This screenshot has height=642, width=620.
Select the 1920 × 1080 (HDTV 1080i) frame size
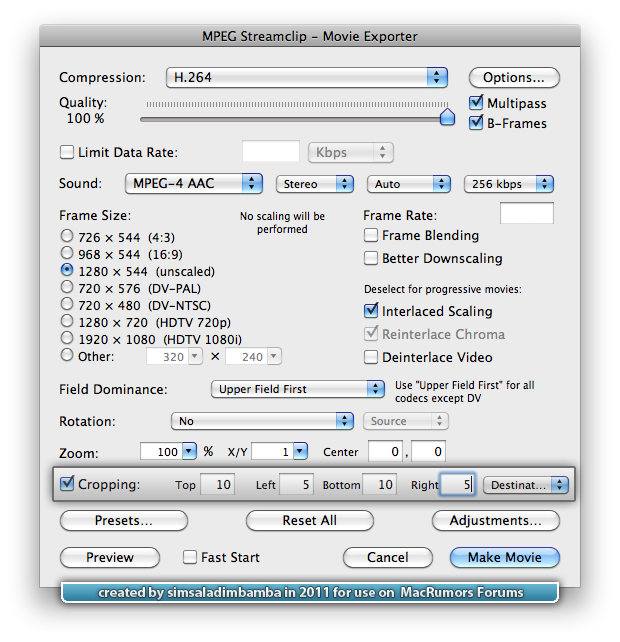[67, 338]
